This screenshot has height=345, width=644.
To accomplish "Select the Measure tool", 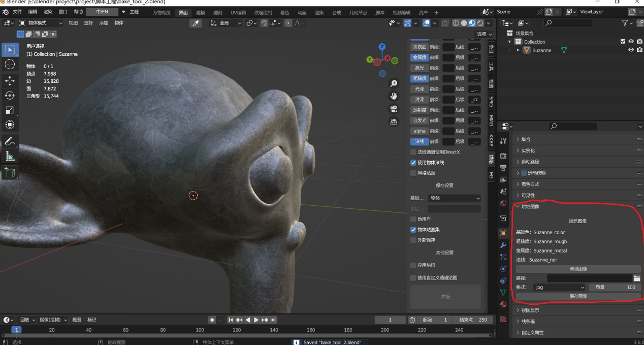I will tap(10, 156).
